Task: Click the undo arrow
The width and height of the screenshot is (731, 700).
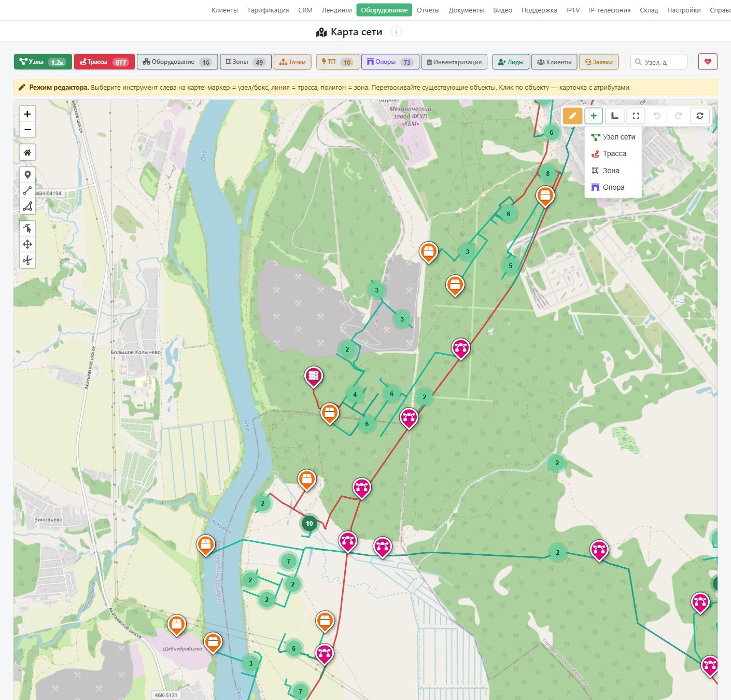Action: coord(657,116)
